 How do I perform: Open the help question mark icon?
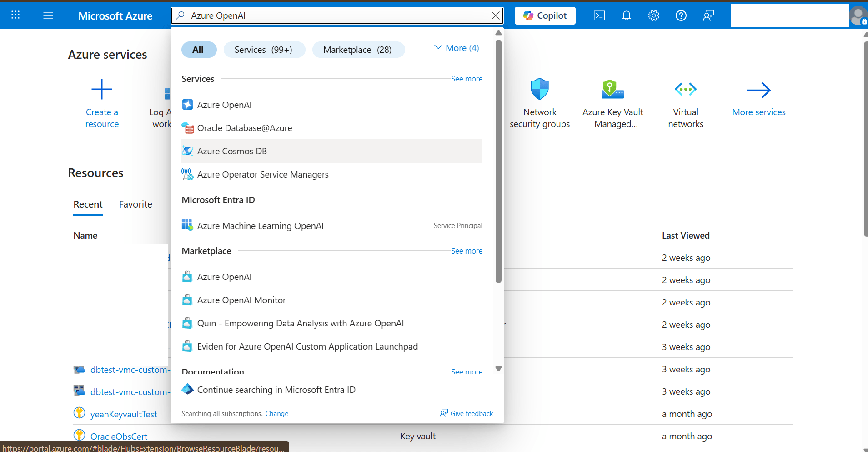(681, 15)
